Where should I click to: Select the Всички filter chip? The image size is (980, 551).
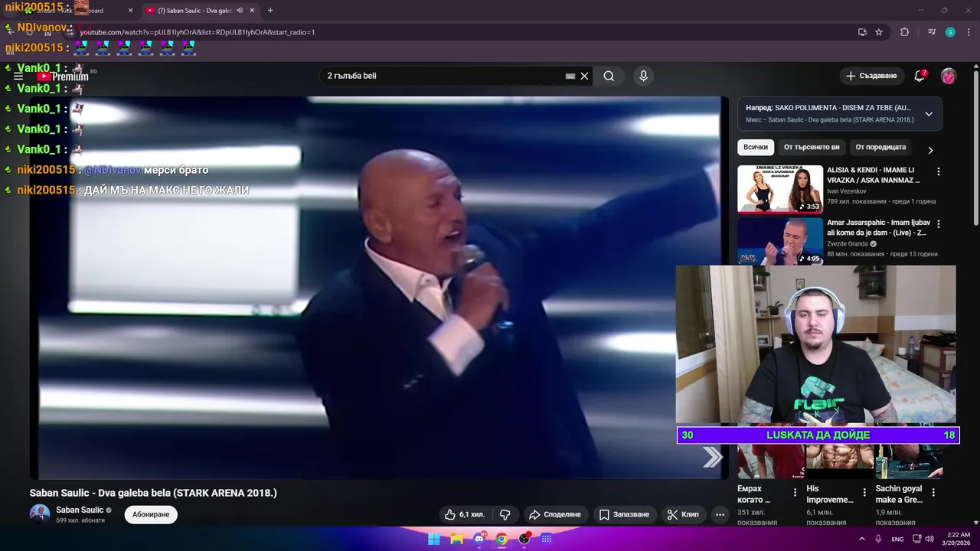click(x=756, y=147)
